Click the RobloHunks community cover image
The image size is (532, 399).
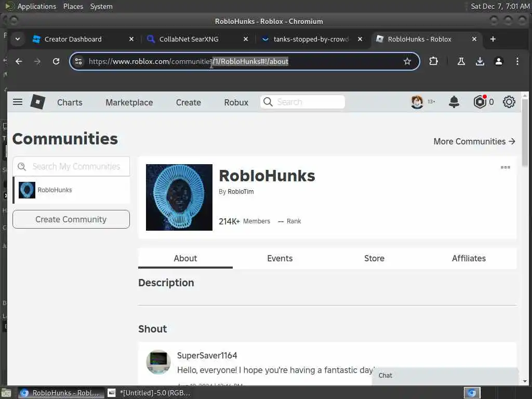click(179, 197)
